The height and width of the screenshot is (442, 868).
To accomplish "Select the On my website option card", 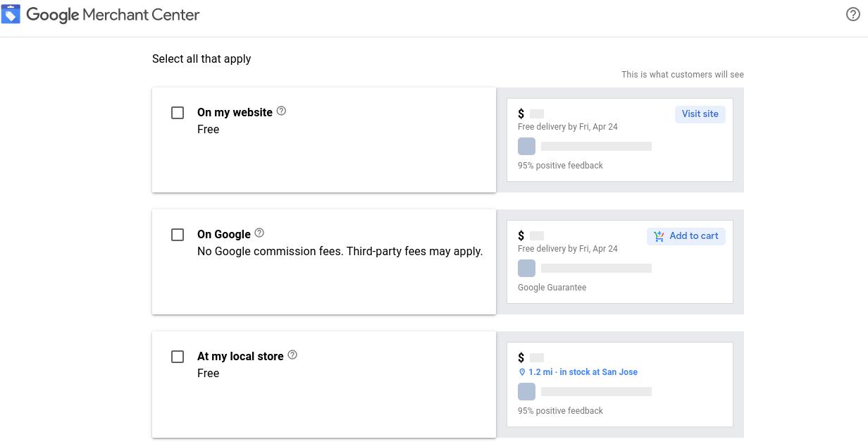I will pos(324,155).
